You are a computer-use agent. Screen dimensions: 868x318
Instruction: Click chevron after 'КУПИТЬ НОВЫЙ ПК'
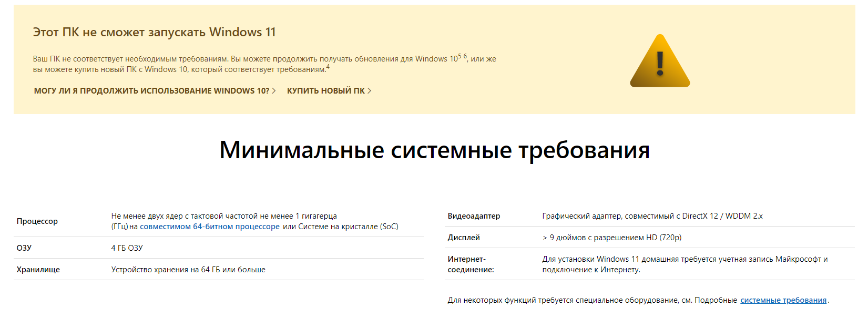click(x=369, y=91)
